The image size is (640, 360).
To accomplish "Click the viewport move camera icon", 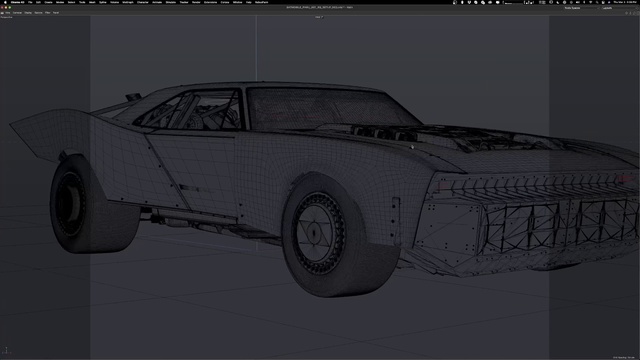I will (x=626, y=13).
